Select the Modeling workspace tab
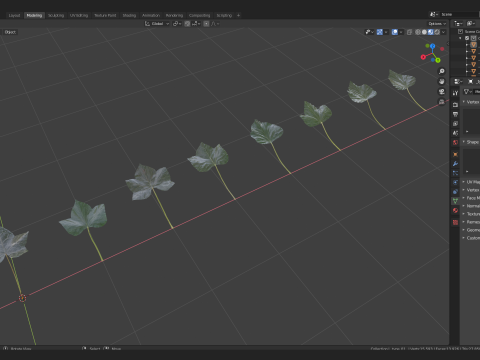Viewport: 480px width, 360px height. click(x=34, y=15)
